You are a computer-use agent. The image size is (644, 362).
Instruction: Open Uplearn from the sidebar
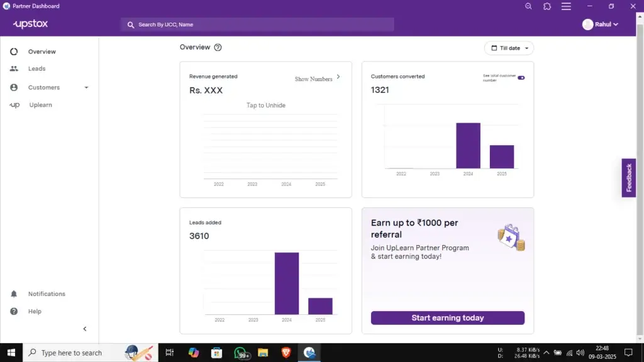[40, 105]
